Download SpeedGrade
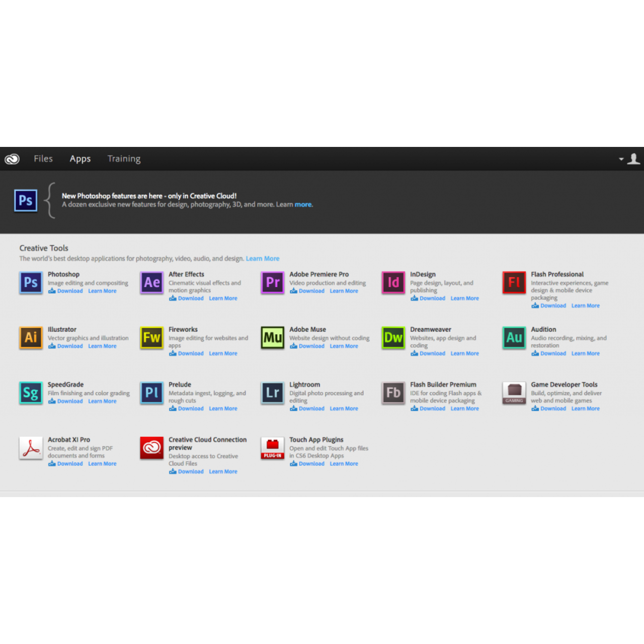This screenshot has height=644, width=644. point(65,401)
